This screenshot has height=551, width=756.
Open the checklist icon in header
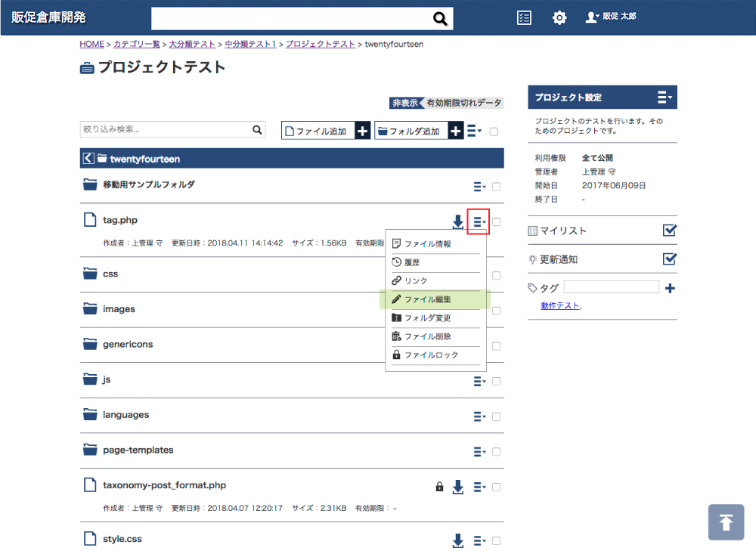524,18
